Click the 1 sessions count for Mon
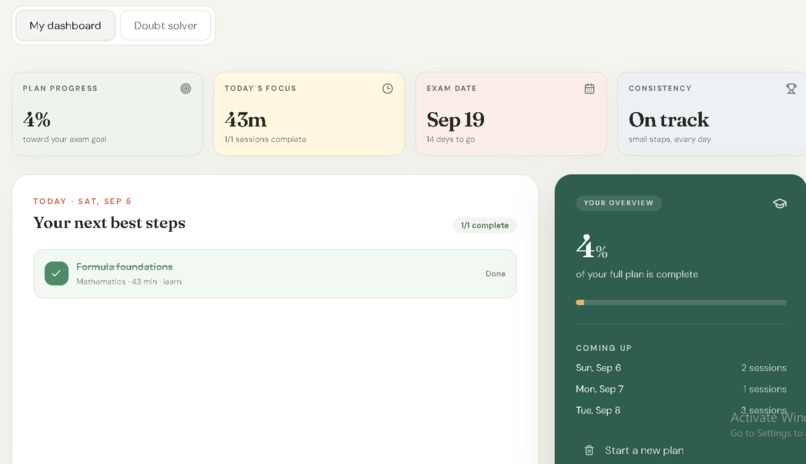 765,389
